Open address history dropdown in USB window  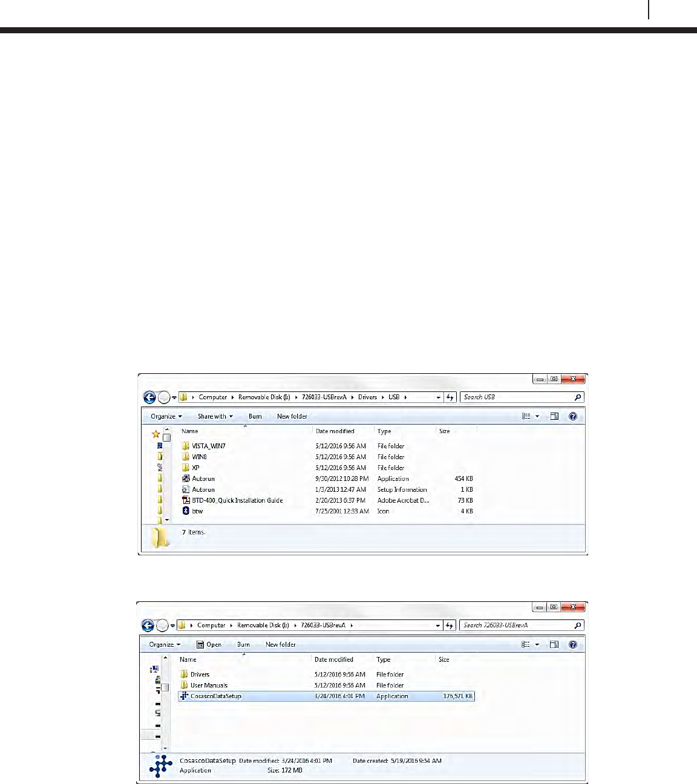tap(439, 397)
